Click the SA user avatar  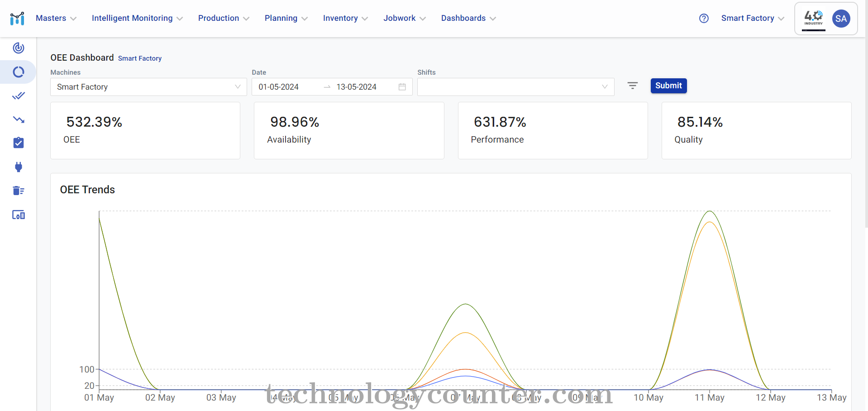coord(841,19)
